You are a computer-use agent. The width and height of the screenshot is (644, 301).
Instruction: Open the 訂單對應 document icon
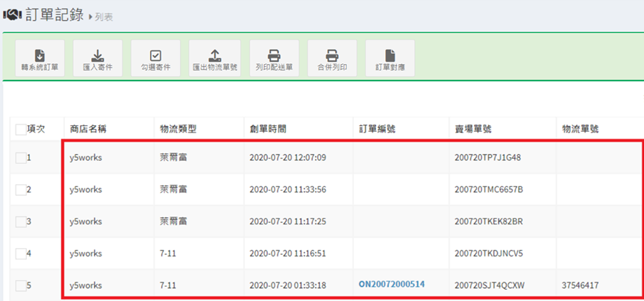click(x=390, y=54)
